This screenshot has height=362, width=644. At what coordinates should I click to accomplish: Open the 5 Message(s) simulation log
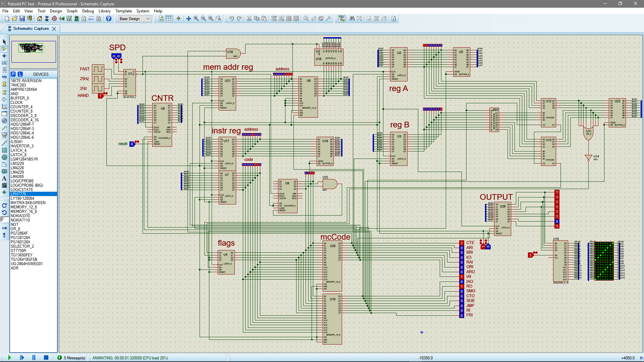(x=71, y=358)
